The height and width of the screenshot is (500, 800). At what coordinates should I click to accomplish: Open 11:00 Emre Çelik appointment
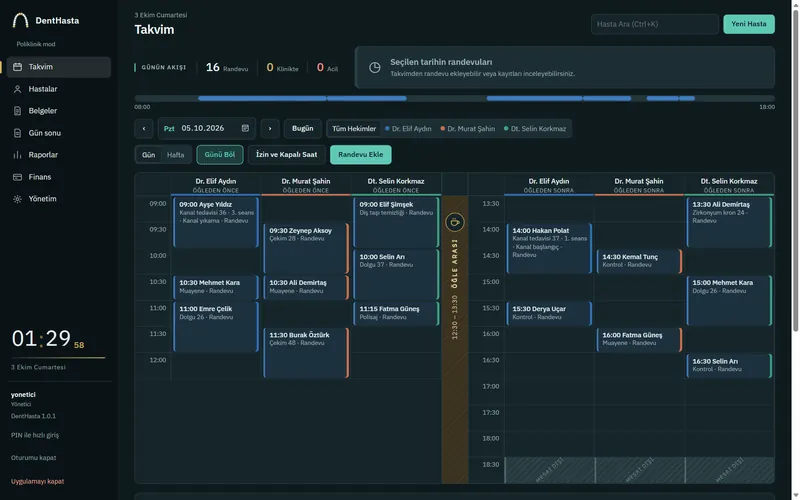point(216,327)
